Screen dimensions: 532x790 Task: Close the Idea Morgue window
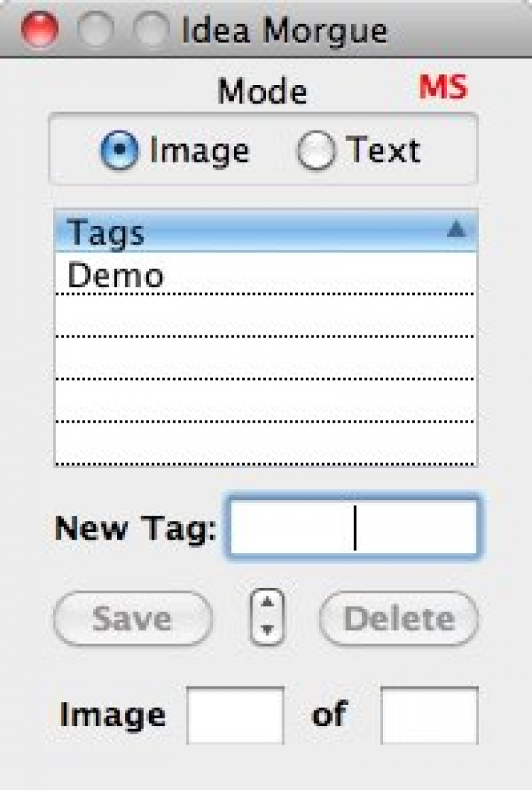point(39,30)
